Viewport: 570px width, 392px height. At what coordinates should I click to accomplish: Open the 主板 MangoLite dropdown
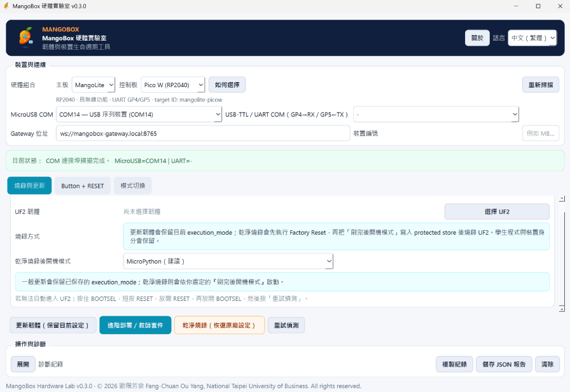pyautogui.click(x=94, y=85)
